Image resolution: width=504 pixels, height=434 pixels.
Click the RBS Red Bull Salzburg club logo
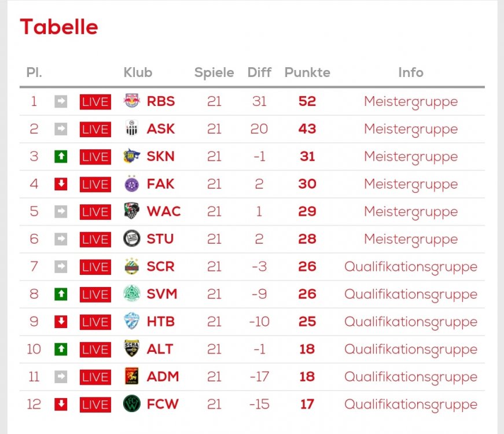132,101
